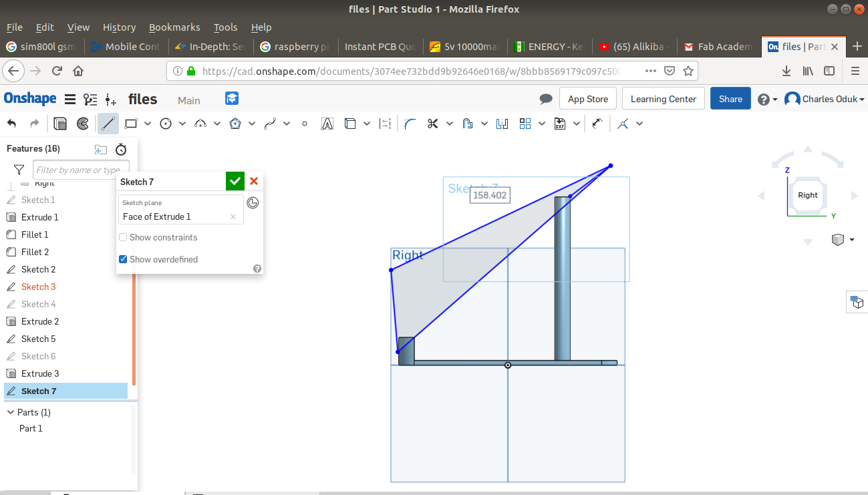Select the Line sketch tool
The width and height of the screenshot is (868, 495).
(x=108, y=124)
